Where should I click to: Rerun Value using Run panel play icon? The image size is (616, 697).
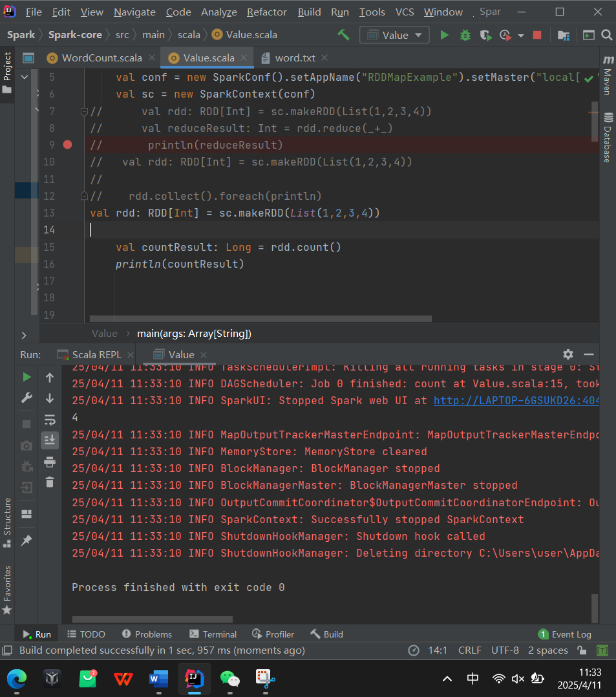[27, 377]
